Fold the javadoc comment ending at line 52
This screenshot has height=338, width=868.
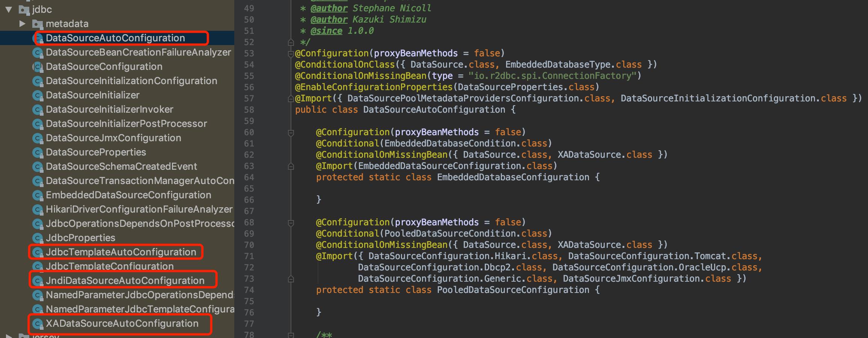[291, 42]
